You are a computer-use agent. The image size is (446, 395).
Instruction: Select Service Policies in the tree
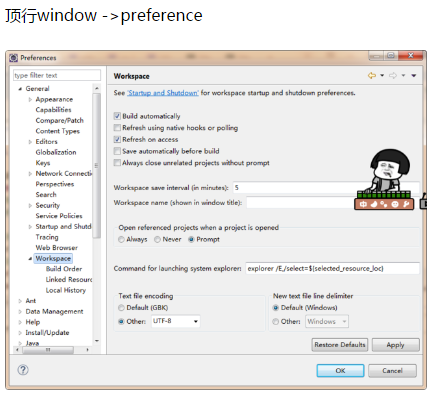click(59, 216)
